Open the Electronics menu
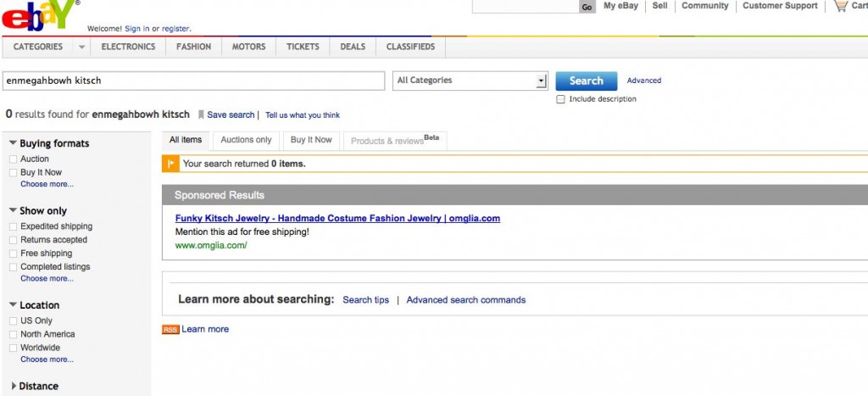 (x=129, y=47)
